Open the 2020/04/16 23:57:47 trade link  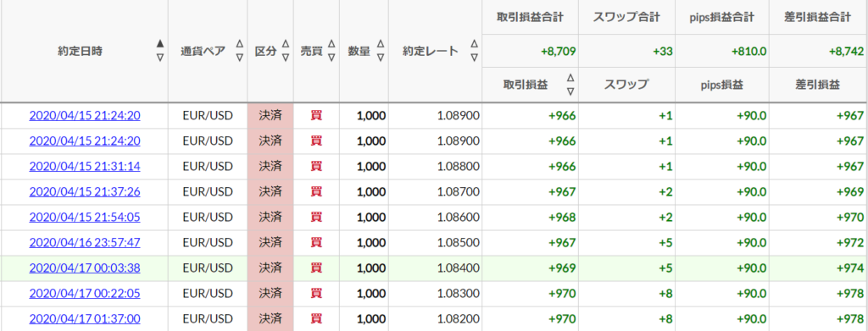coord(85,243)
